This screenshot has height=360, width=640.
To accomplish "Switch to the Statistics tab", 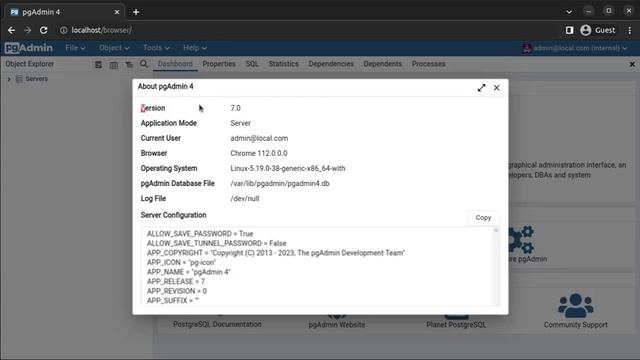I will click(283, 64).
